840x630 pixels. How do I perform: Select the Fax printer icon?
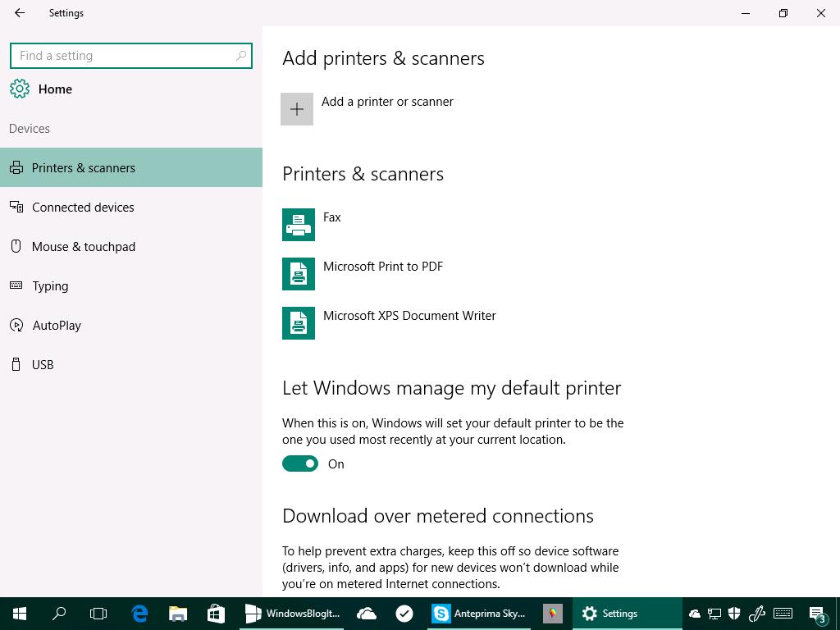click(299, 225)
